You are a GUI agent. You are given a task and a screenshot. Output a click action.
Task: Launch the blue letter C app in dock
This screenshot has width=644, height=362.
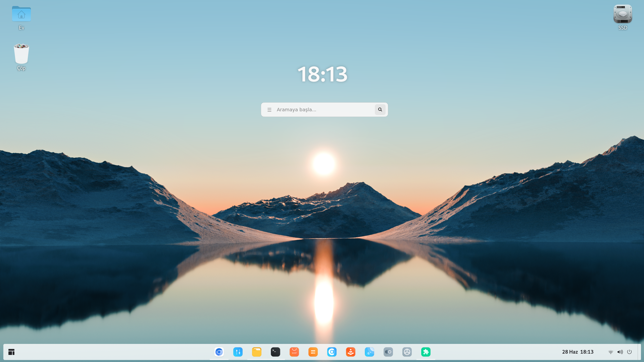332,352
